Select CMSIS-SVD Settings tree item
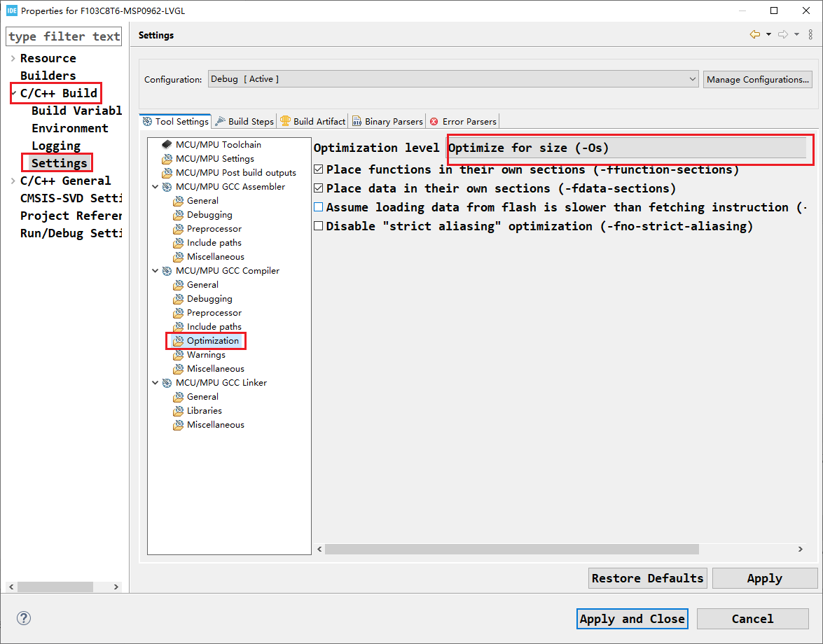The height and width of the screenshot is (644, 823). 71,198
